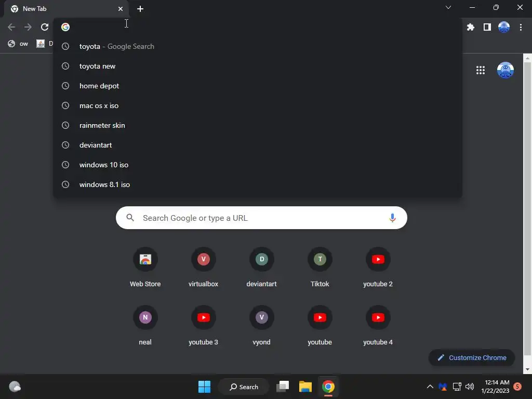Click the Chrome taskbar icon

328,387
